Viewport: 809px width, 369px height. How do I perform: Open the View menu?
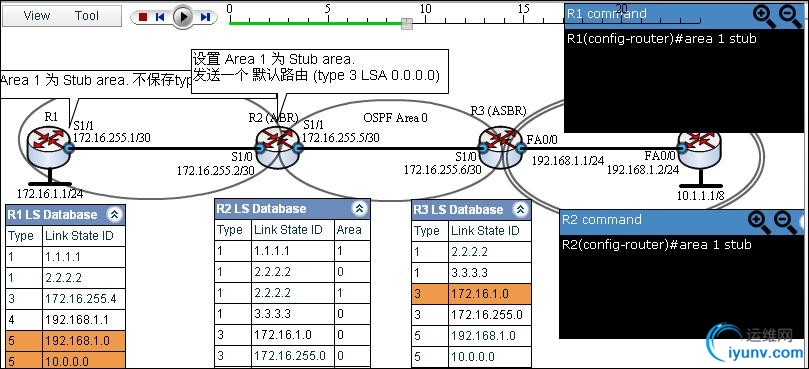click(37, 16)
